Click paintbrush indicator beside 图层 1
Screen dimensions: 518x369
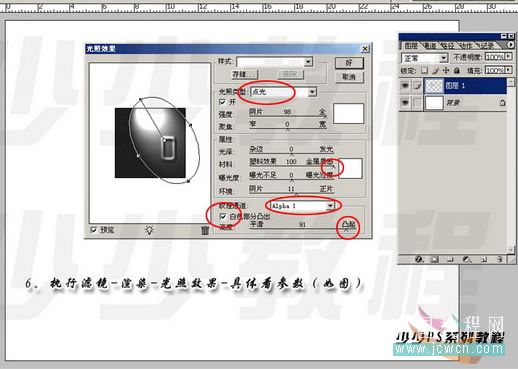click(417, 86)
